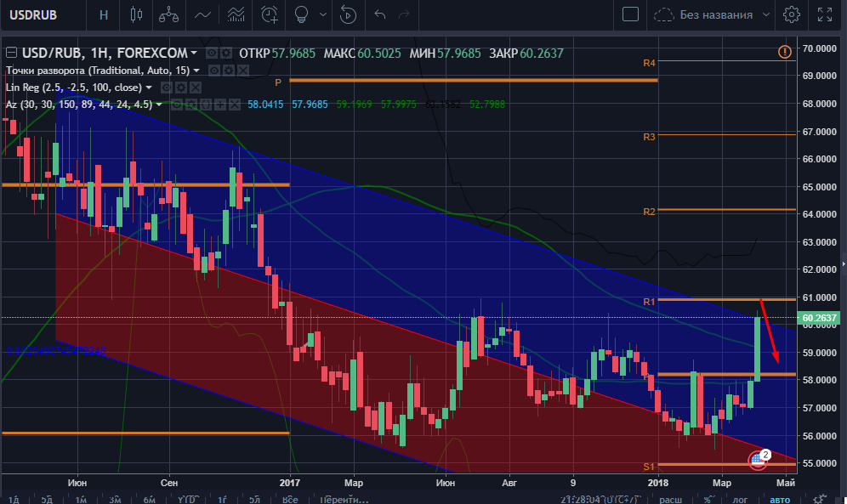Screen dimensions: 847x504
Task: Expand the right side panel arrow
Action: [x=844, y=264]
